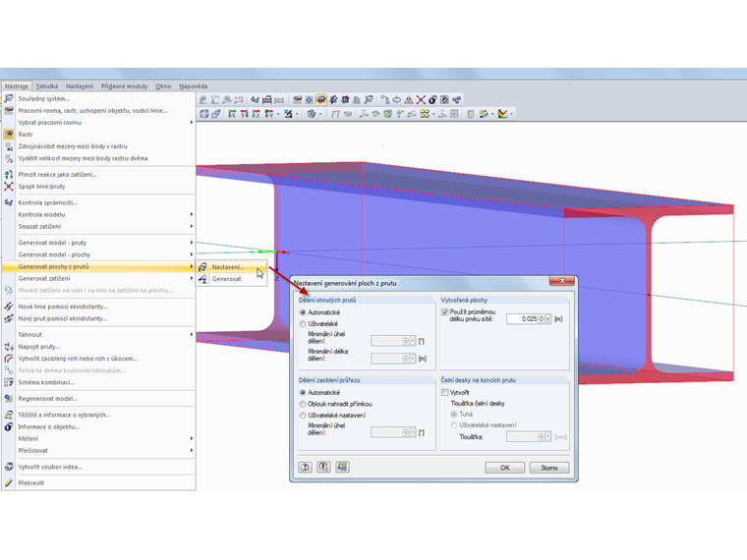This screenshot has width=747, height=560.
Task: Expand Smazat zatížení submenu
Action: 192,226
